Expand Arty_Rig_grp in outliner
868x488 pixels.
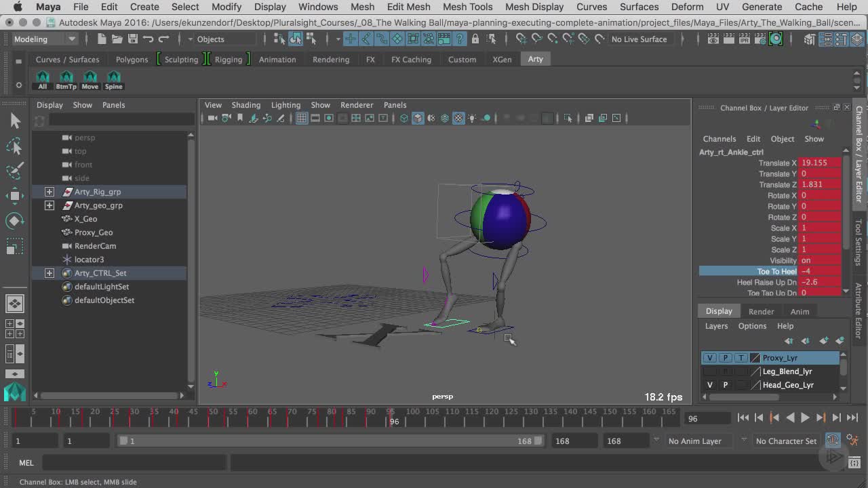pyautogui.click(x=50, y=192)
